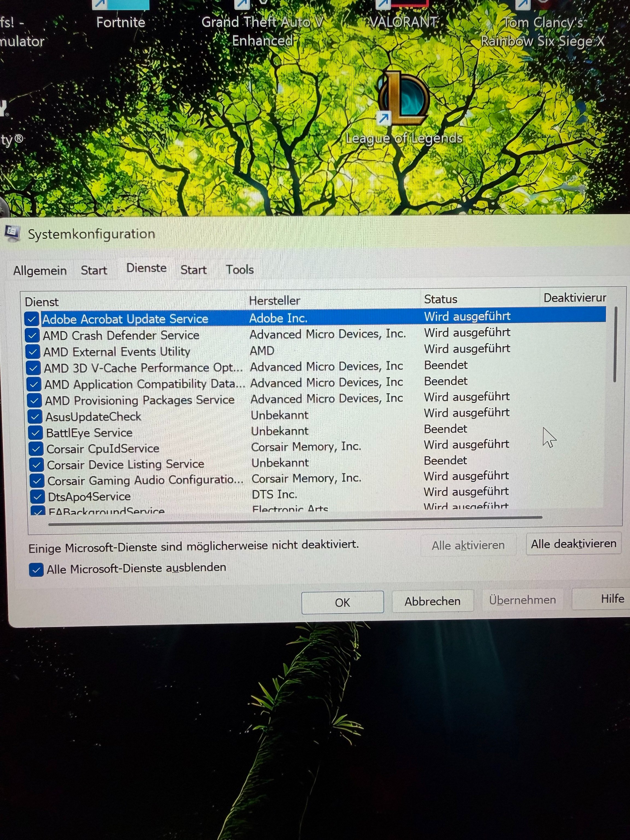The width and height of the screenshot is (630, 840).
Task: Disable the Corsair CpuIdService checkbox
Action: pos(36,449)
